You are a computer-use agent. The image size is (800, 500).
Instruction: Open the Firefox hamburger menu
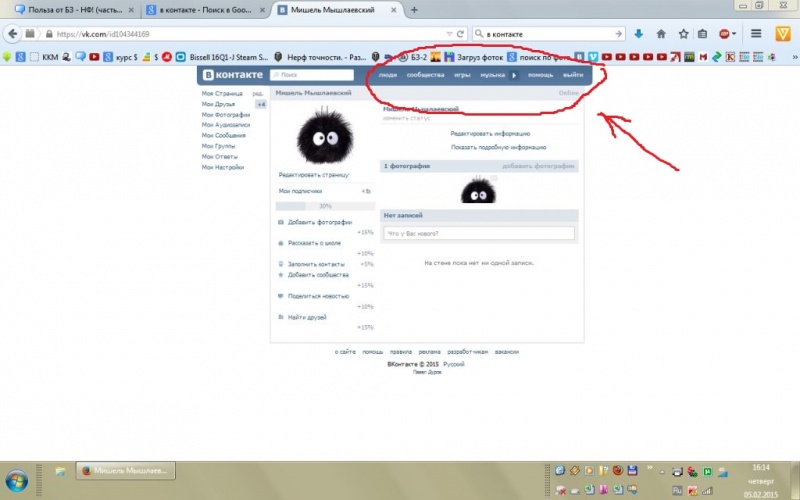pyautogui.click(x=756, y=34)
